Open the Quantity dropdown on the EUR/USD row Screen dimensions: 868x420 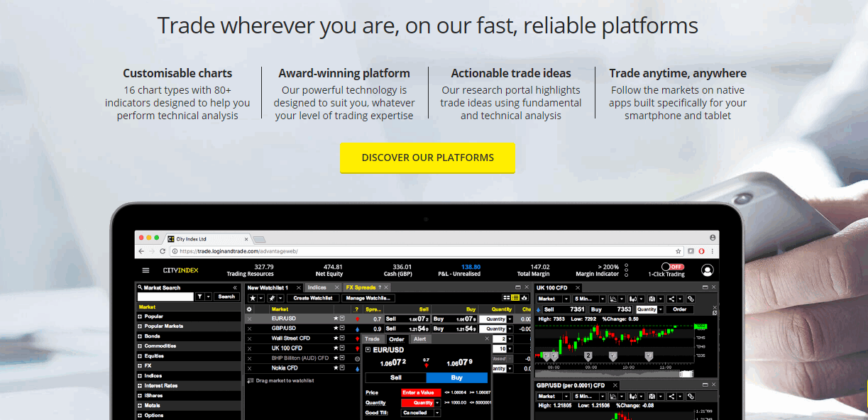pyautogui.click(x=509, y=319)
